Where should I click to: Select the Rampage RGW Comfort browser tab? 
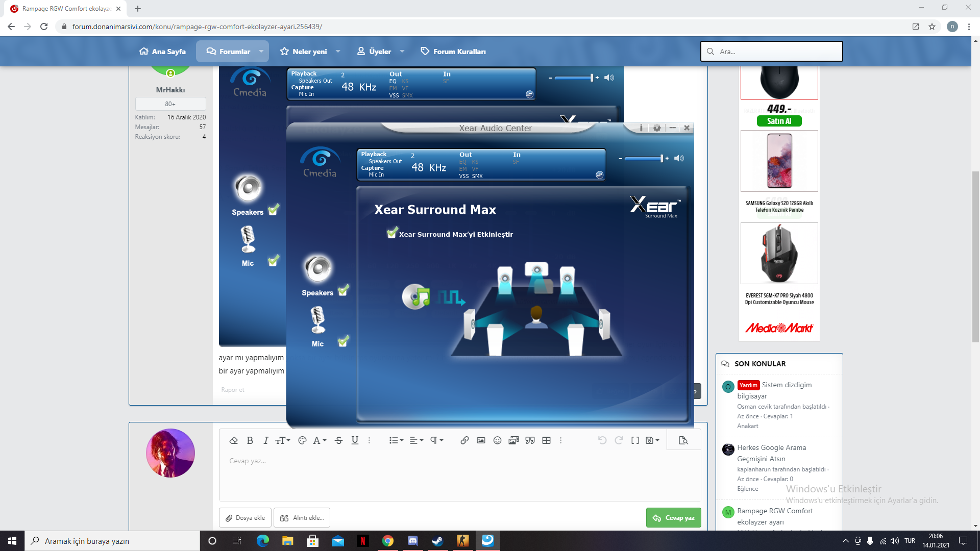pos(66,9)
